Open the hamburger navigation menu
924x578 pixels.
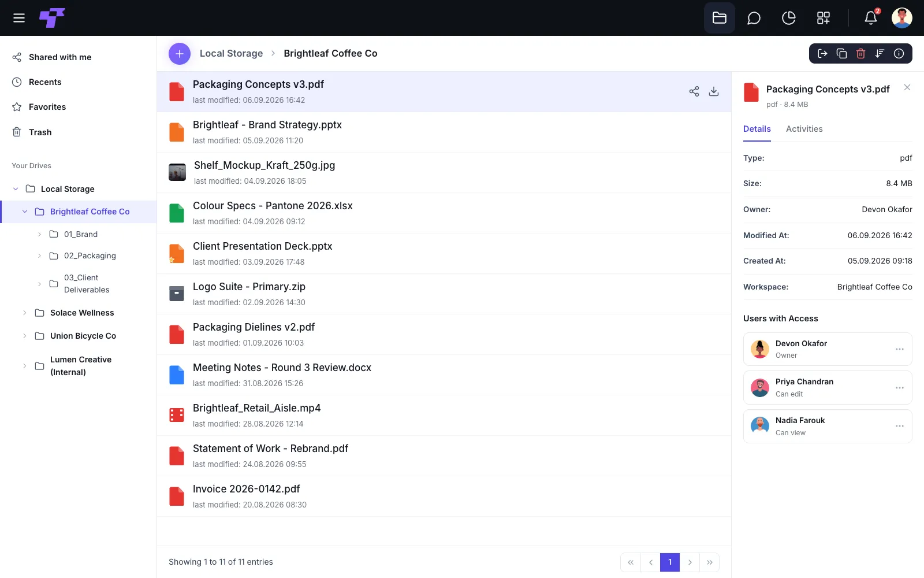tap(19, 18)
